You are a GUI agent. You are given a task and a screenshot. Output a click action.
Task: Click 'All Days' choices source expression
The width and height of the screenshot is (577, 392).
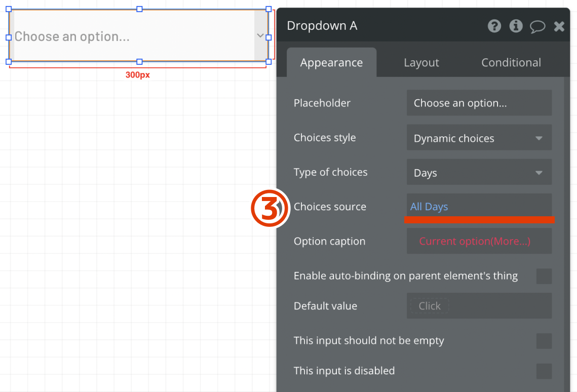[x=429, y=207]
